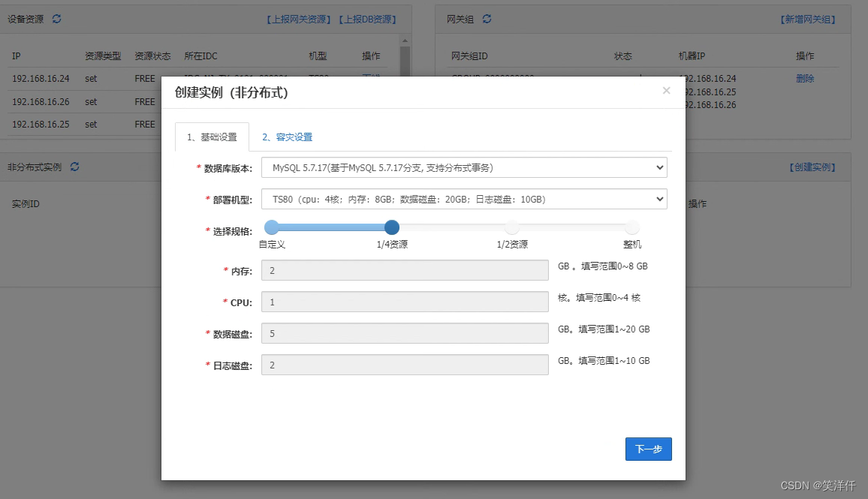The height and width of the screenshot is (499, 868).
Task: Click the 所在IDC column header
Action: pyautogui.click(x=201, y=56)
